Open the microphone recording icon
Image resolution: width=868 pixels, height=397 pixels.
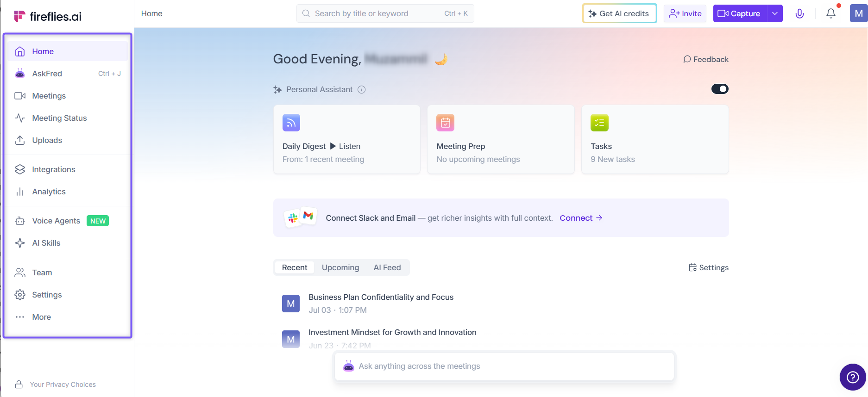(x=799, y=13)
